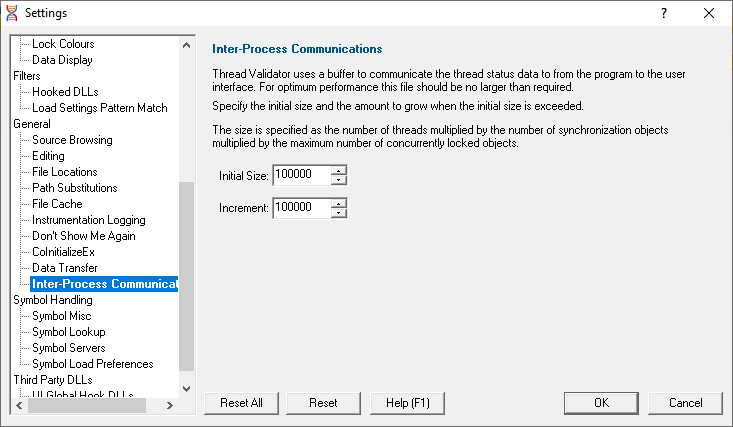Screen dimensions: 733x427
Task: Increase Increment value with up spinner arrow
Action: [x=339, y=203]
